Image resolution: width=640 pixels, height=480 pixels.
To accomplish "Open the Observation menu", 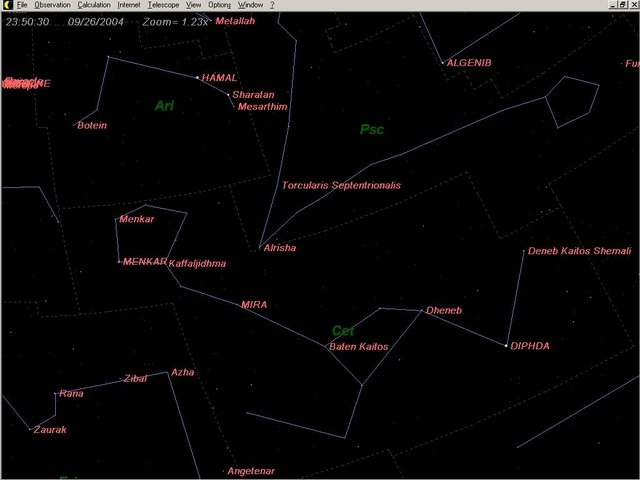I will click(53, 5).
